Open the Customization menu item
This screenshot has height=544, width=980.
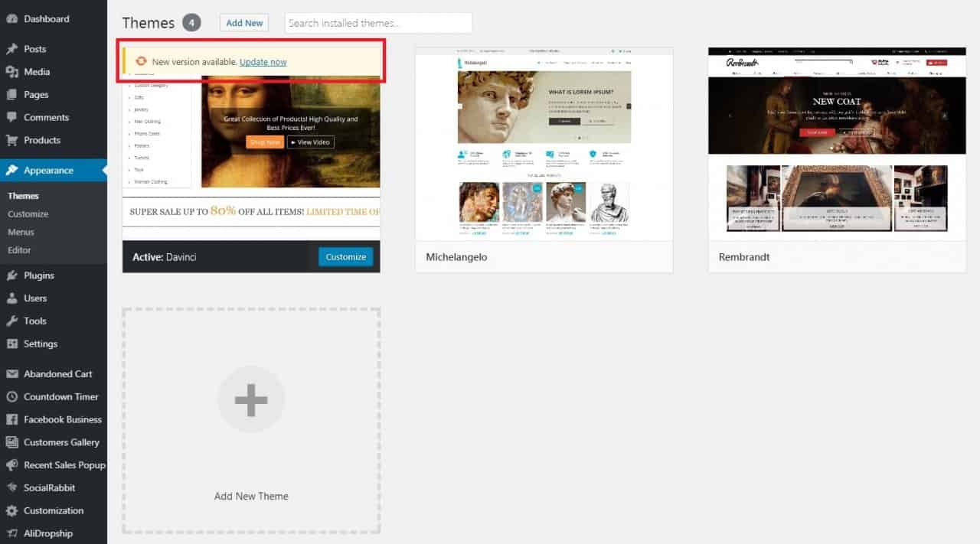point(54,511)
